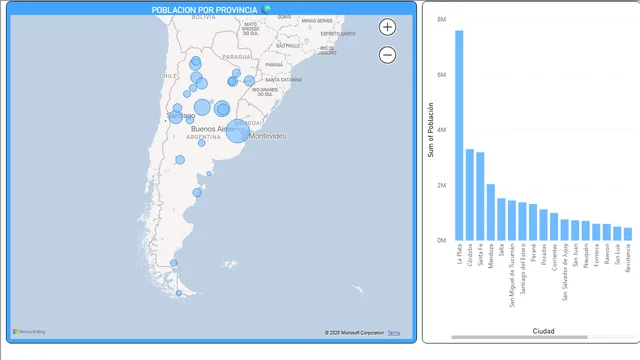The width and height of the screenshot is (640, 360).
Task: Select the southernmost bubble at Tierra del Fuego
Action: tap(179, 293)
